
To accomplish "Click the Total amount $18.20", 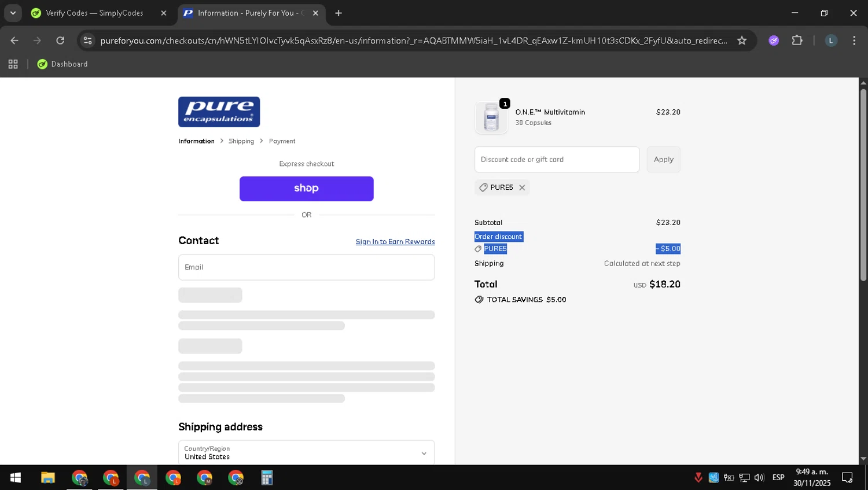I will tap(664, 284).
